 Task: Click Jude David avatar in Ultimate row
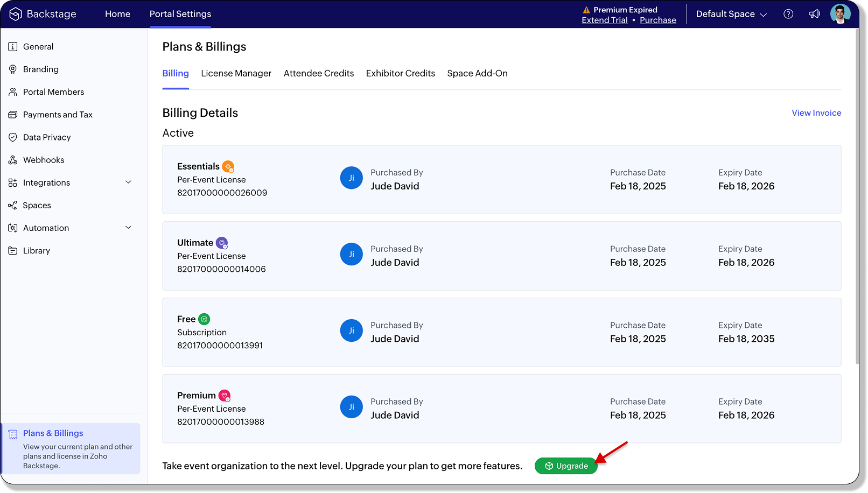tap(352, 255)
